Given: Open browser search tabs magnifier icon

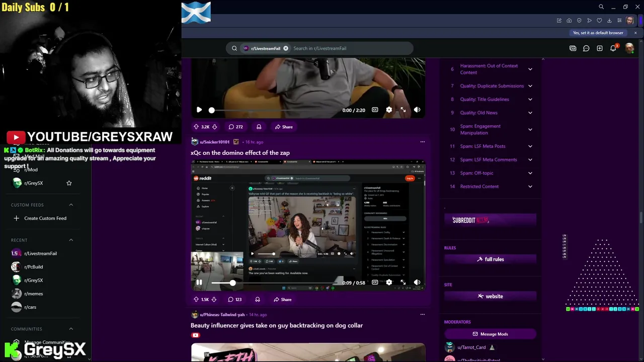Looking at the screenshot, I should coord(601,7).
